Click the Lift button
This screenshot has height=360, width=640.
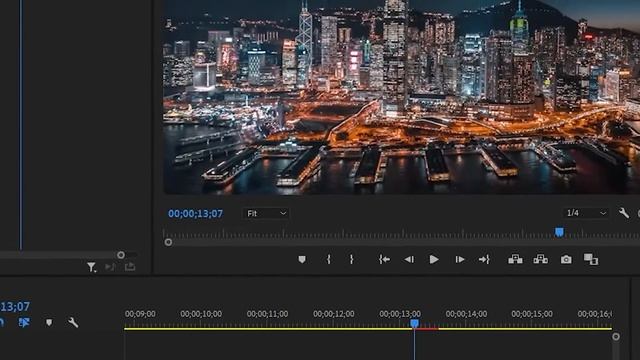[515, 259]
